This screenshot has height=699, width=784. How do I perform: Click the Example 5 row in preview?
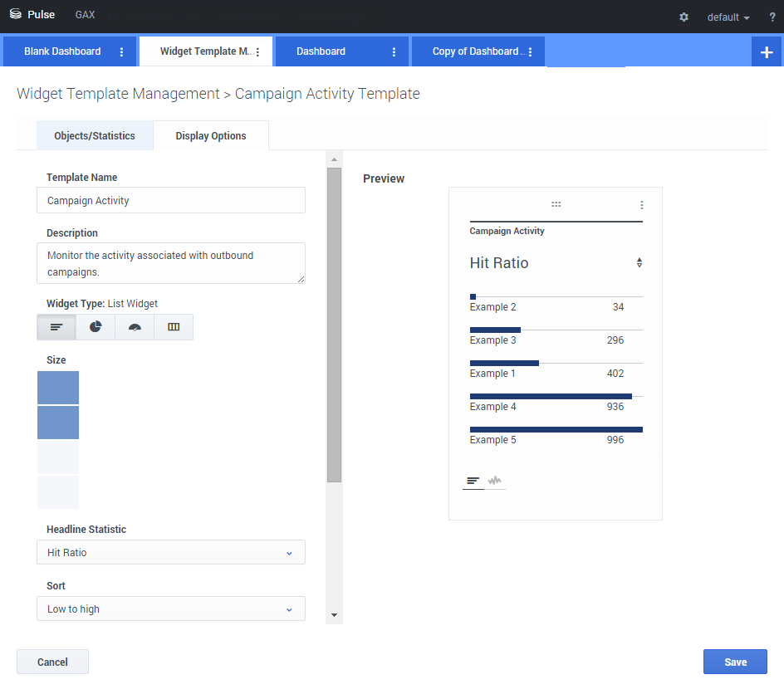[556, 437]
